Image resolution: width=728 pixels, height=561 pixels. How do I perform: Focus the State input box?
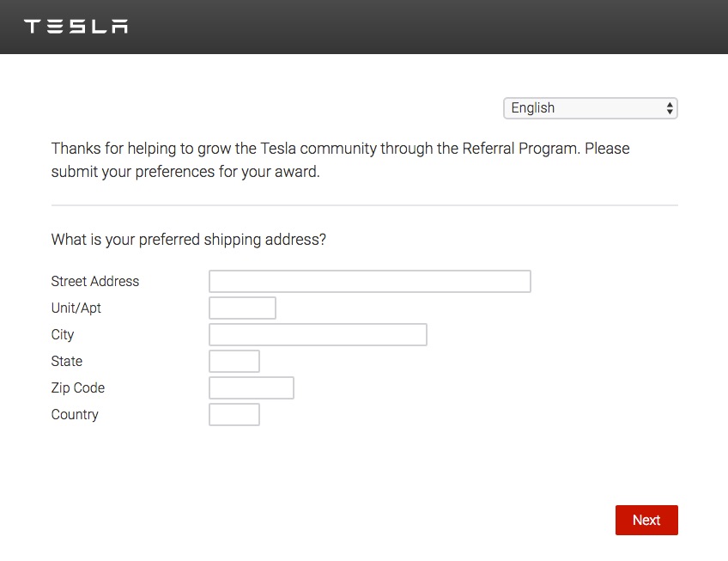[234, 361]
